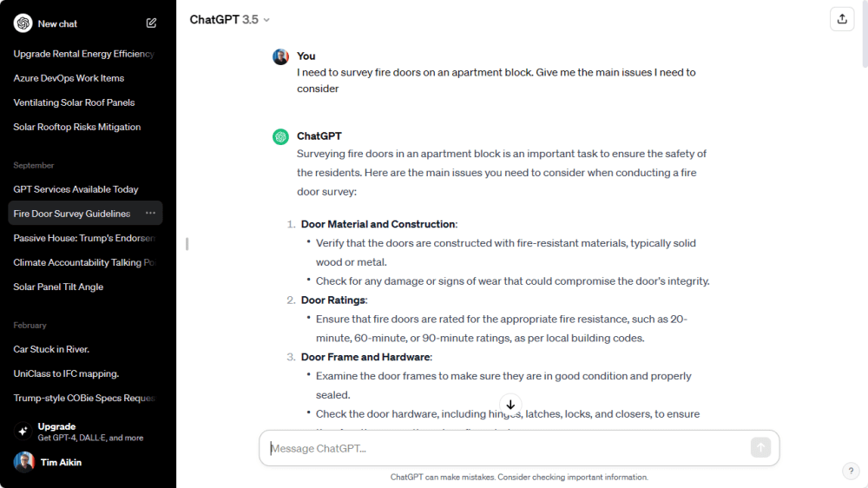868x488 pixels.
Task: Open the ChatGPT 3.5 model dropdown
Action: 230,19
